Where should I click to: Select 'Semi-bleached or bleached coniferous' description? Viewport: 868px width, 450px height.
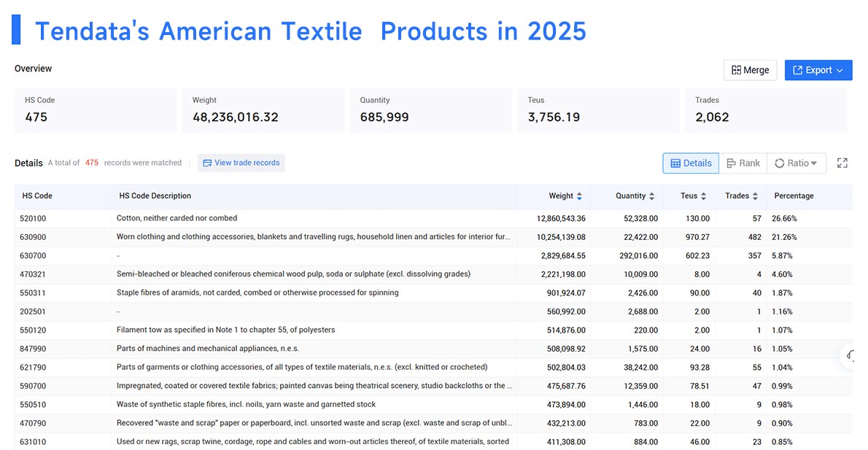[293, 274]
